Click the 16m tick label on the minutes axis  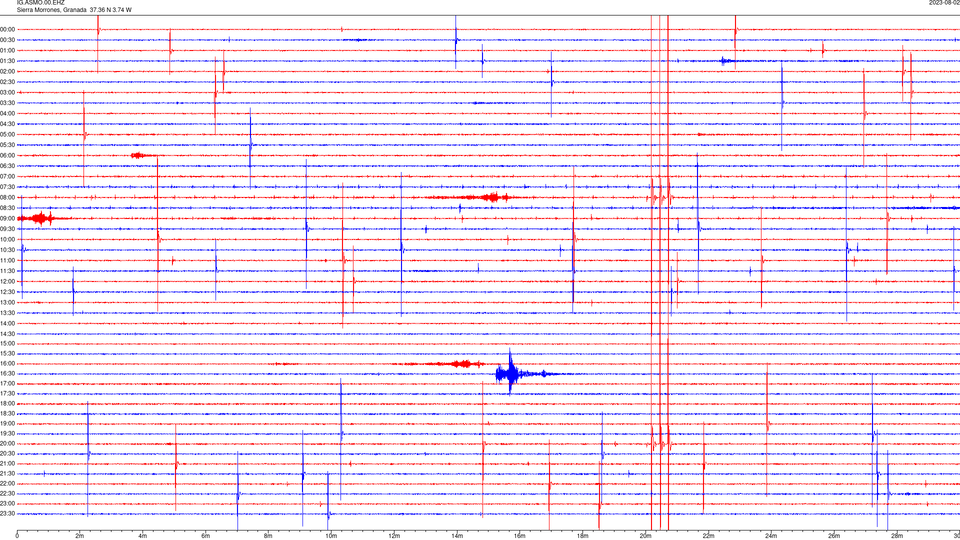(520, 536)
